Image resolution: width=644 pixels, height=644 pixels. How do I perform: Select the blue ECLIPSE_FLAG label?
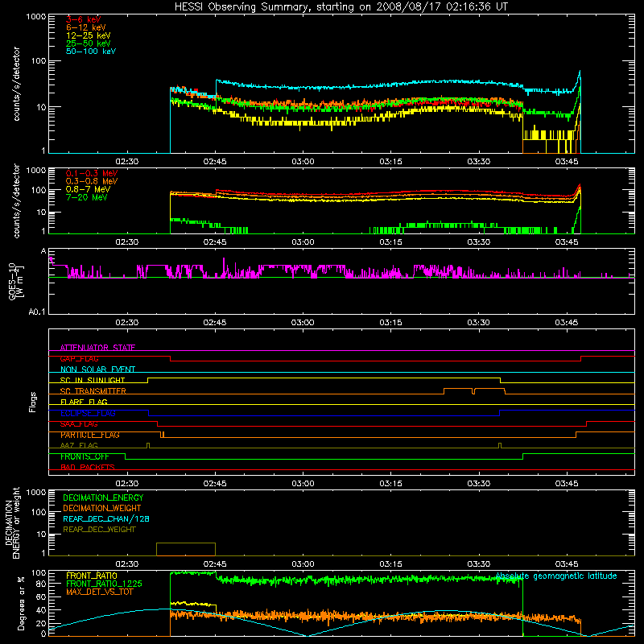point(88,413)
